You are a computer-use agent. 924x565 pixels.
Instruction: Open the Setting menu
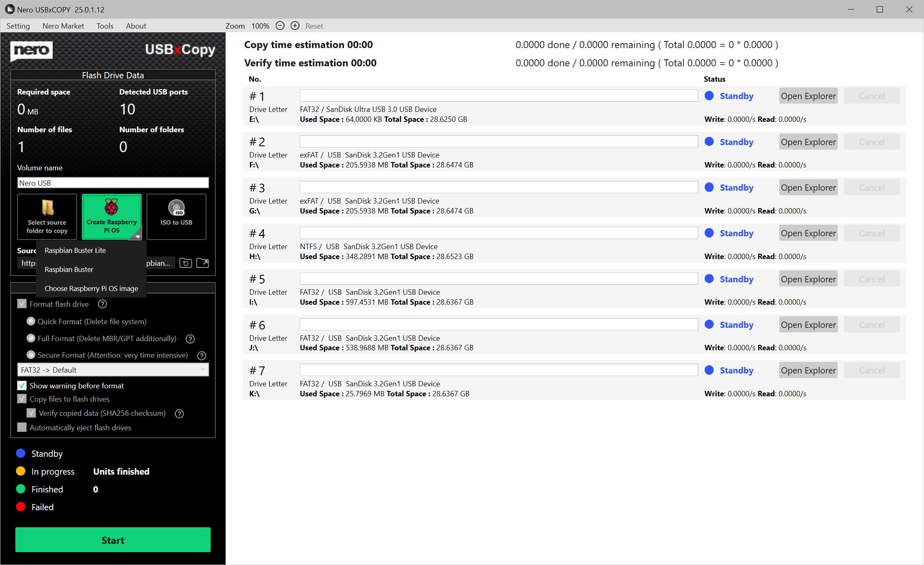coord(18,26)
